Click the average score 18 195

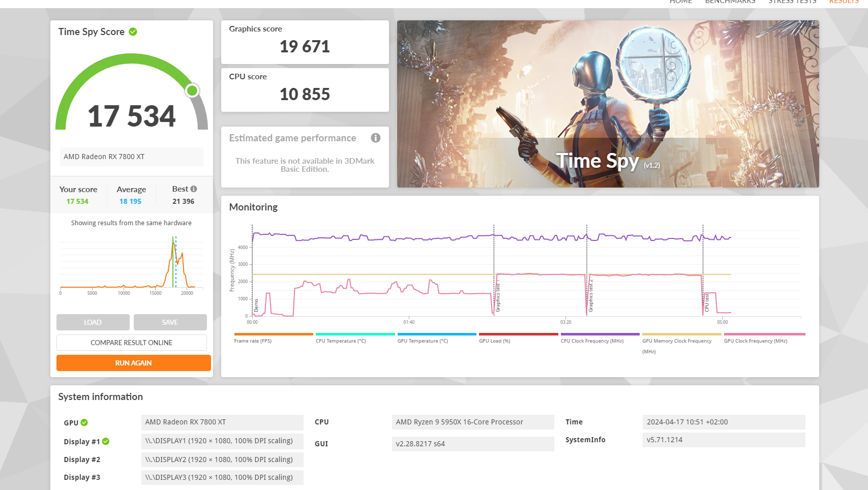point(130,201)
